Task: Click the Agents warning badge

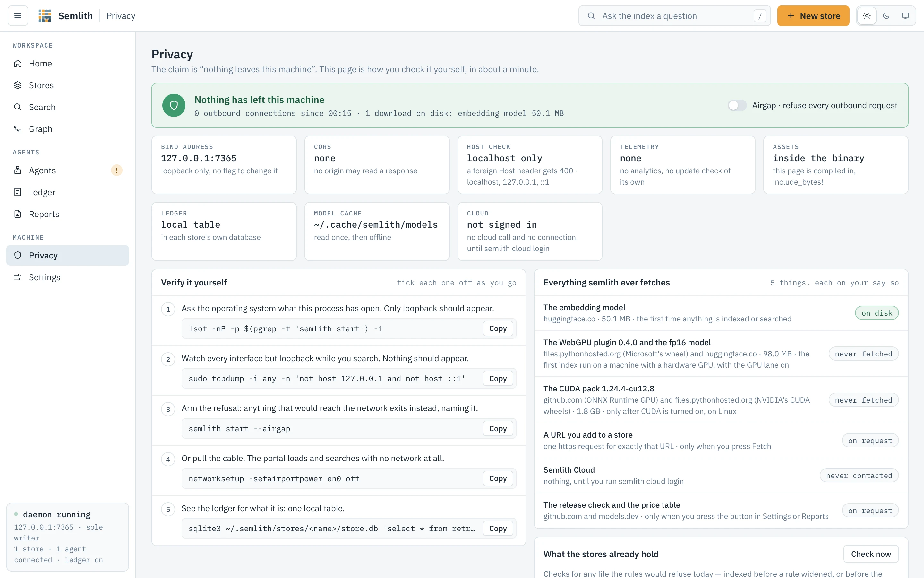Action: pos(116,170)
